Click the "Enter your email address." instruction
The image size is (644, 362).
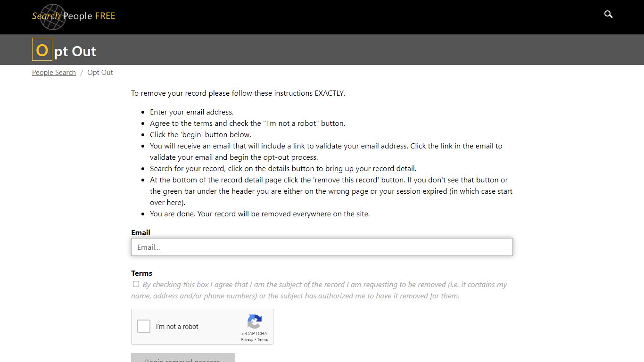pos(192,112)
